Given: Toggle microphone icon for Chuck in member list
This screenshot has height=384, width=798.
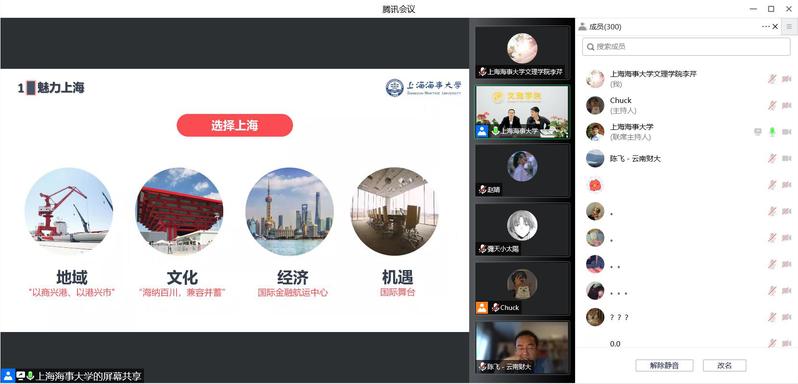Looking at the screenshot, I should [x=772, y=105].
